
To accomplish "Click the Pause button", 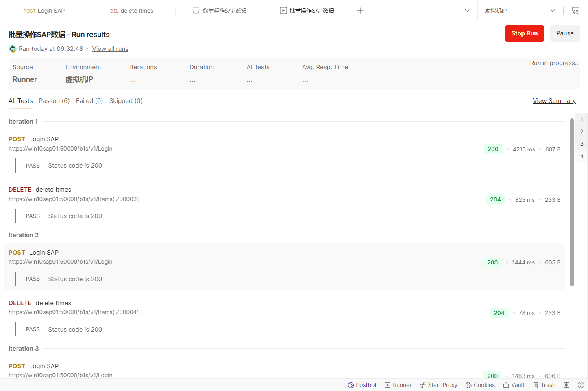I will [x=565, y=33].
